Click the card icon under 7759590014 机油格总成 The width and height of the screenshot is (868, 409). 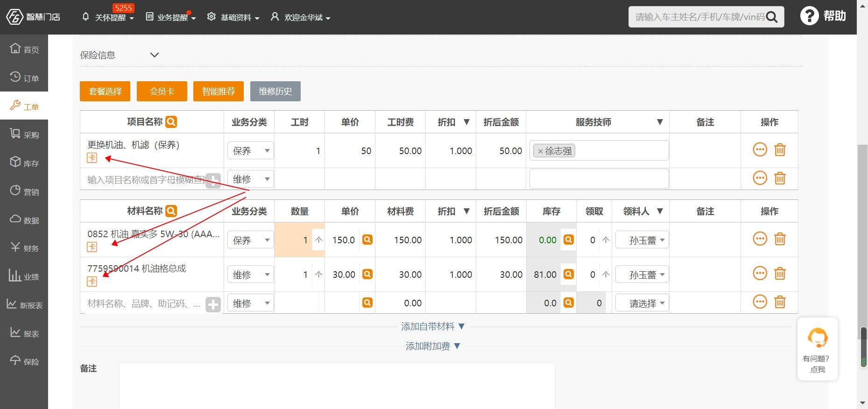click(x=92, y=281)
